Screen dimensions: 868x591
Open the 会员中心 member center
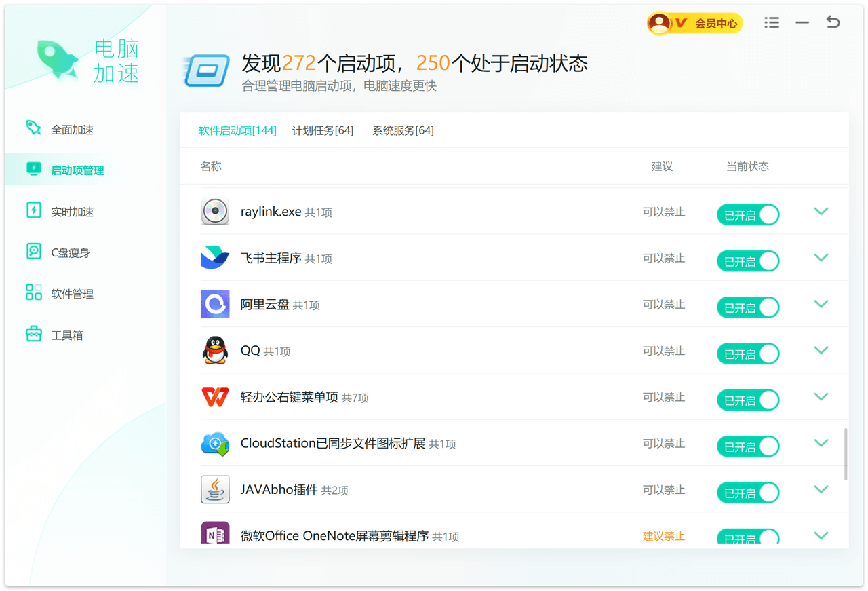pos(695,24)
